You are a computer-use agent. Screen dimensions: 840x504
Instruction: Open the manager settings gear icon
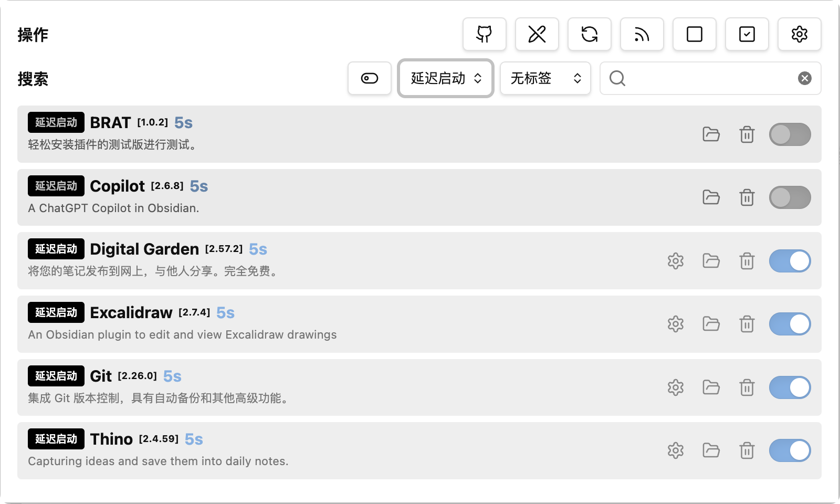click(x=799, y=34)
